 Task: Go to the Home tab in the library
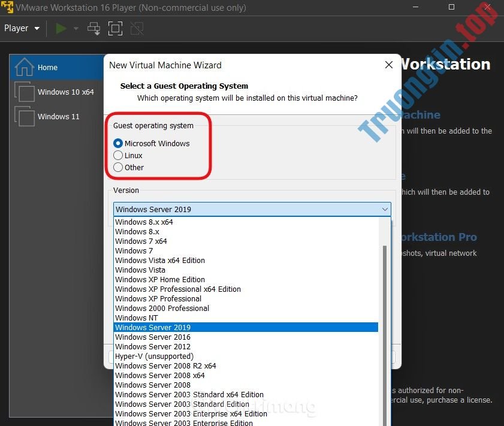[x=47, y=67]
